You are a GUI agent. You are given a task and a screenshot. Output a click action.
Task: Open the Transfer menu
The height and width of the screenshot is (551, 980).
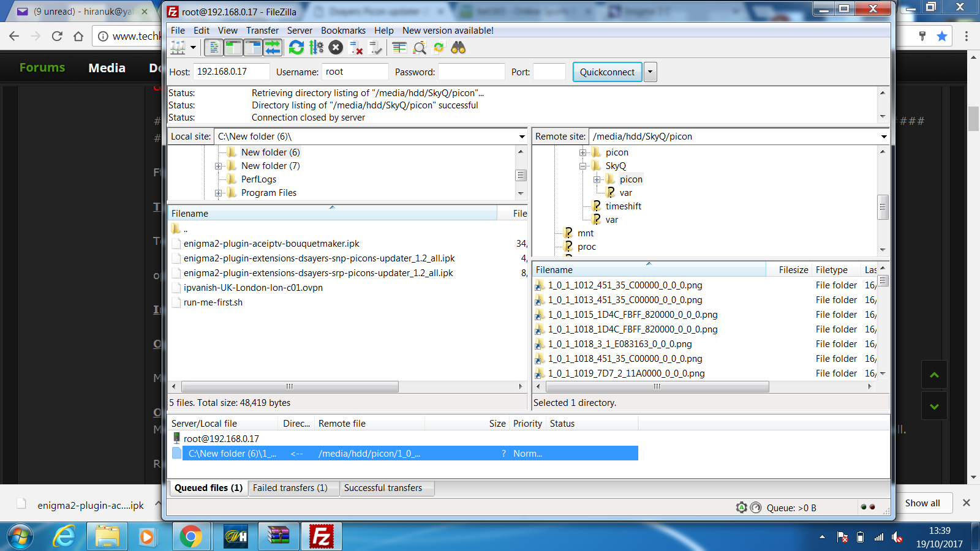pyautogui.click(x=262, y=31)
